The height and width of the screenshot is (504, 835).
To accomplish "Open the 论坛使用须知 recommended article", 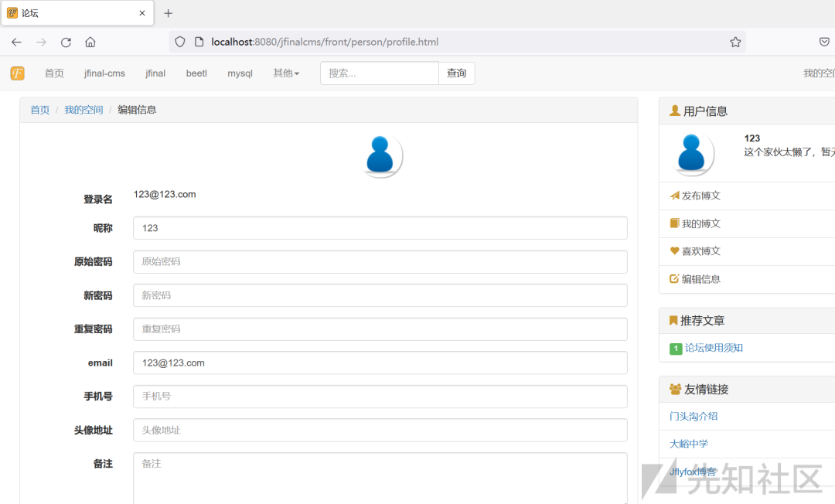I will (x=712, y=349).
